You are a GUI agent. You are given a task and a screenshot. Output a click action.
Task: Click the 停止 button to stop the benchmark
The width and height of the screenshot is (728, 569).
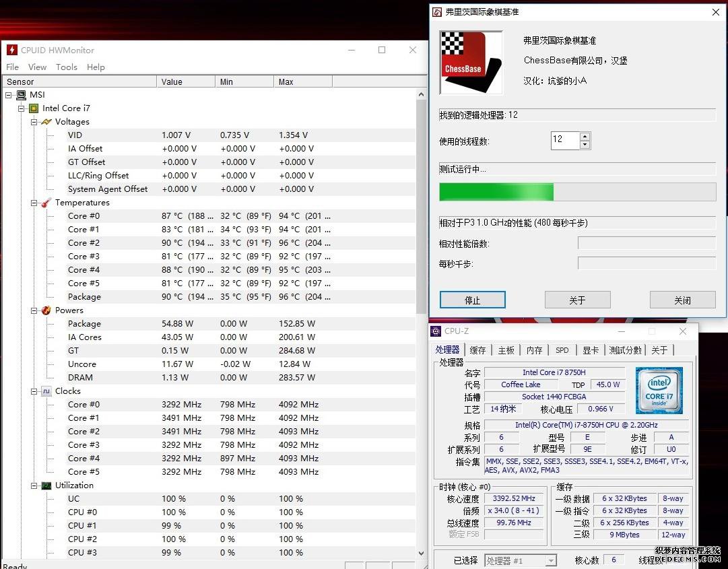point(473,300)
